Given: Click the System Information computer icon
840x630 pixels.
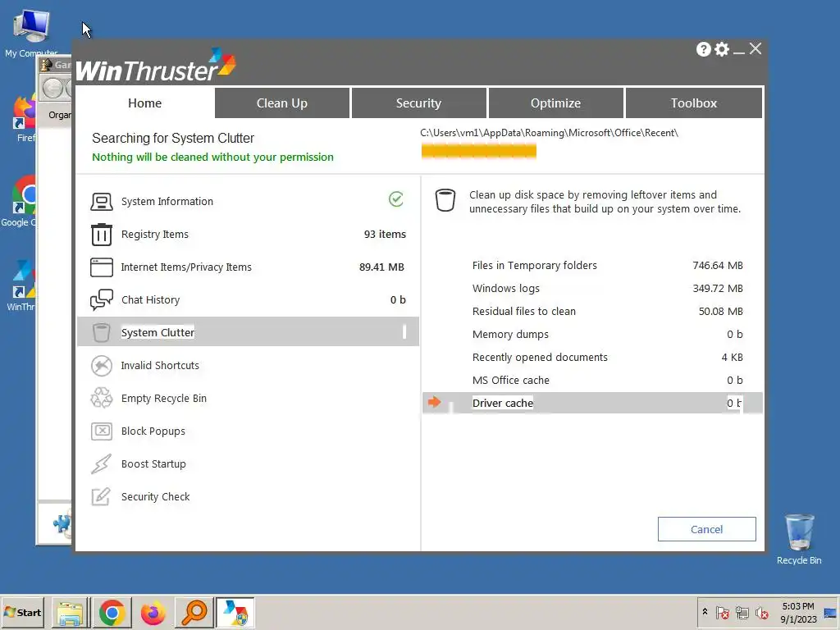Looking at the screenshot, I should [101, 202].
